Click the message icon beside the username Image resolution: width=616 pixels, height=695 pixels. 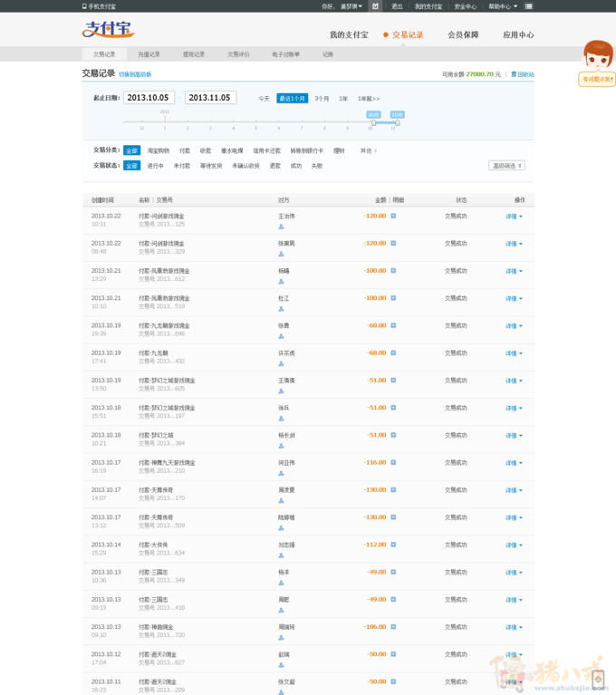pos(375,6)
